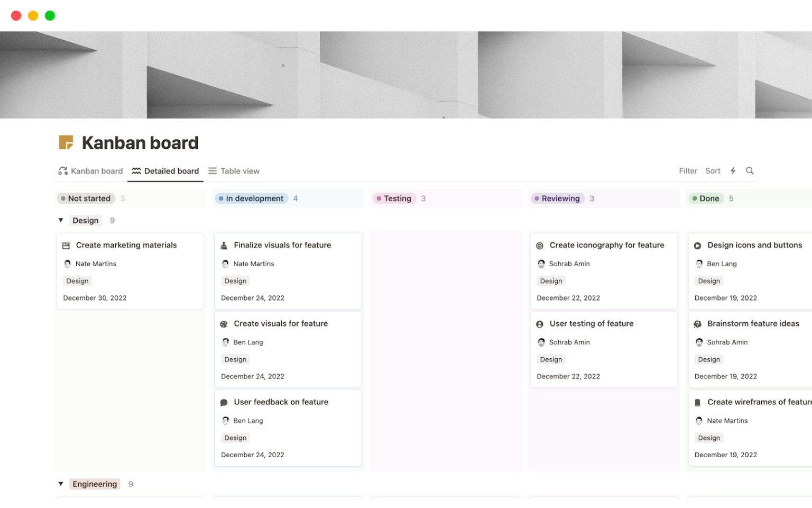This screenshot has height=508, width=812.
Task: Click Ben Lang avatar on User feedback on feature card
Action: click(x=226, y=420)
